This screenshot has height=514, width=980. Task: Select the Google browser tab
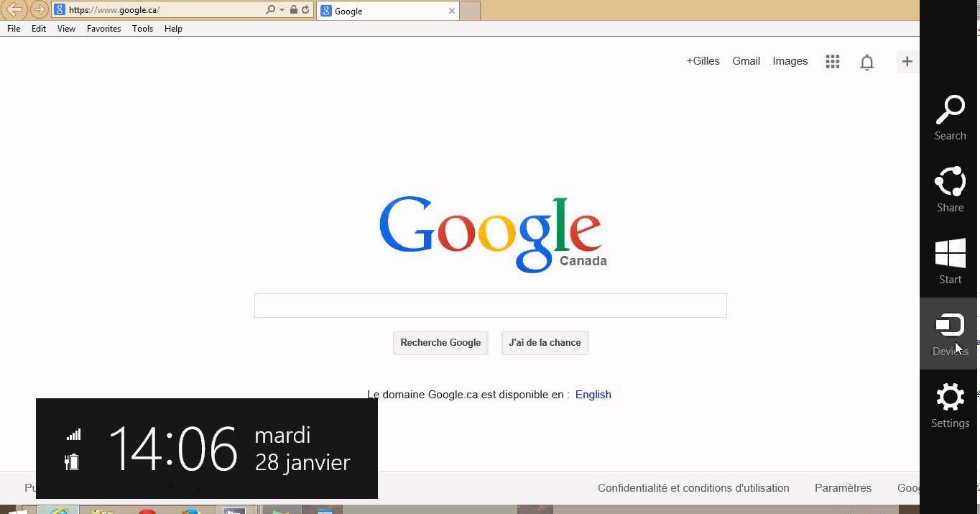381,11
